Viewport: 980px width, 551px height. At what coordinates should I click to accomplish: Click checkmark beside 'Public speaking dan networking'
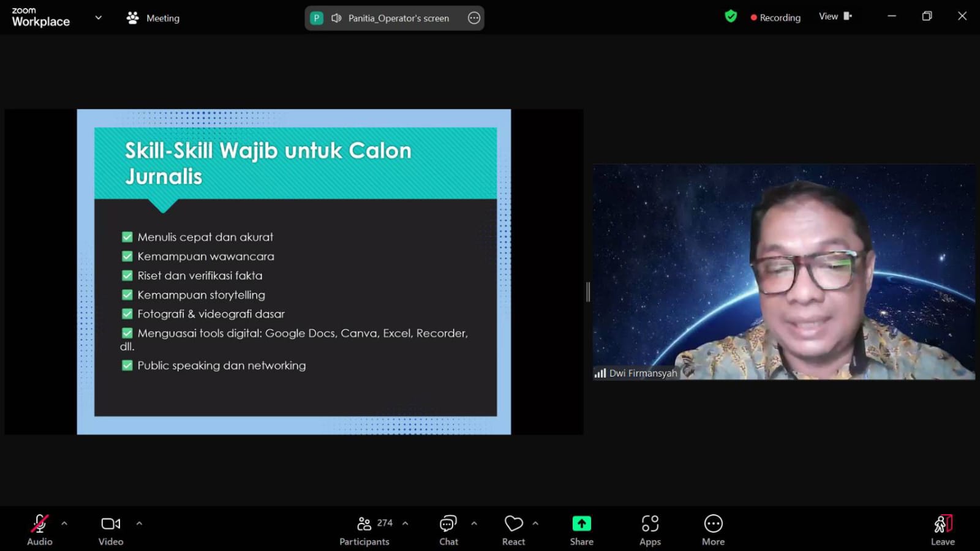coord(127,365)
